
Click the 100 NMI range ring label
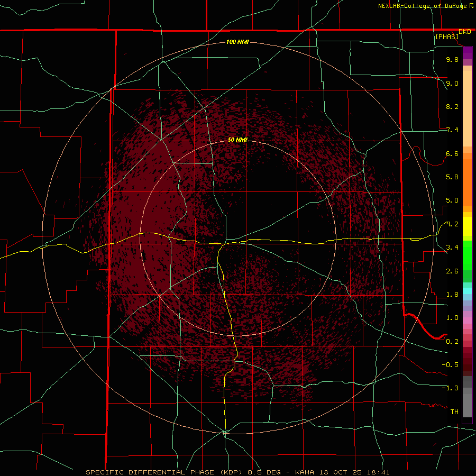237,42
